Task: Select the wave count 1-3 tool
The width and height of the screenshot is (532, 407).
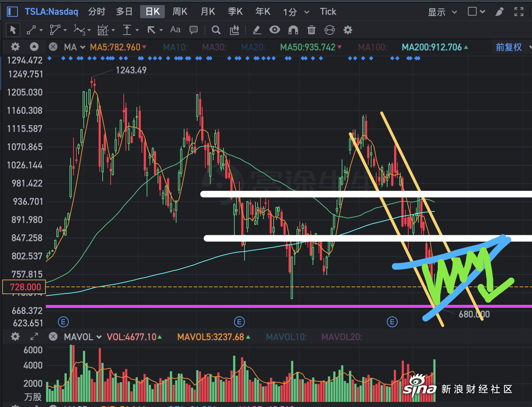Action: [79, 30]
